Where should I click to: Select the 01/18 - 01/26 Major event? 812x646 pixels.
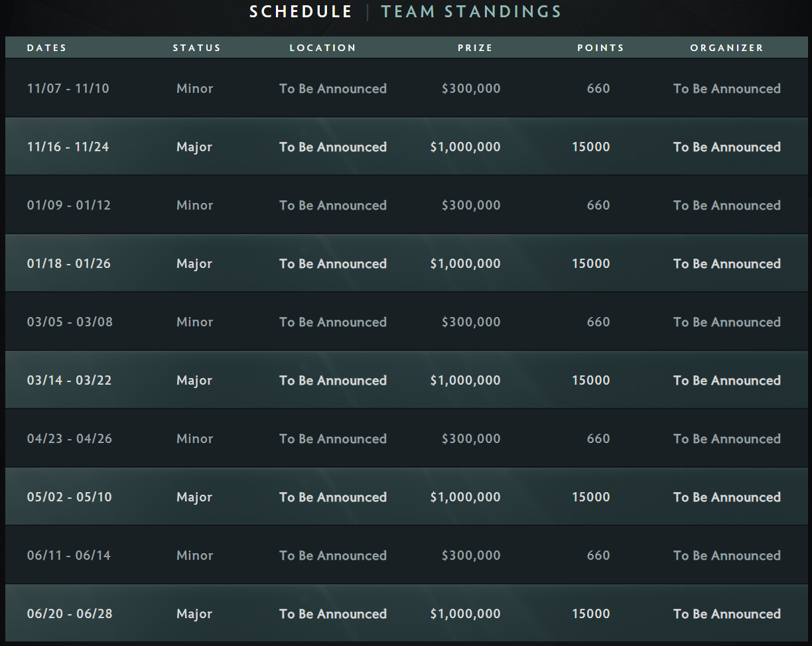406,263
